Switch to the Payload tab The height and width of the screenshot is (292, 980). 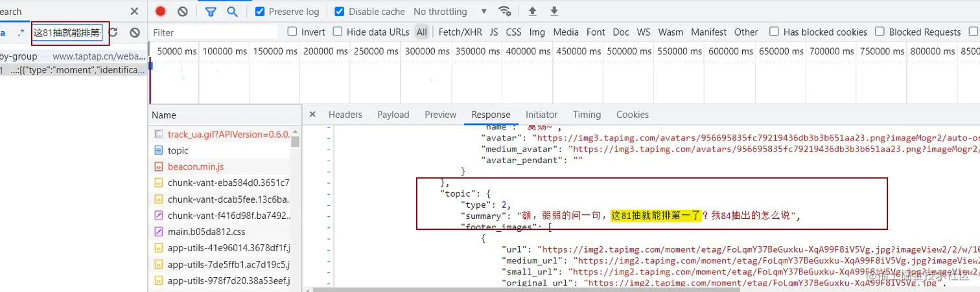coord(393,115)
